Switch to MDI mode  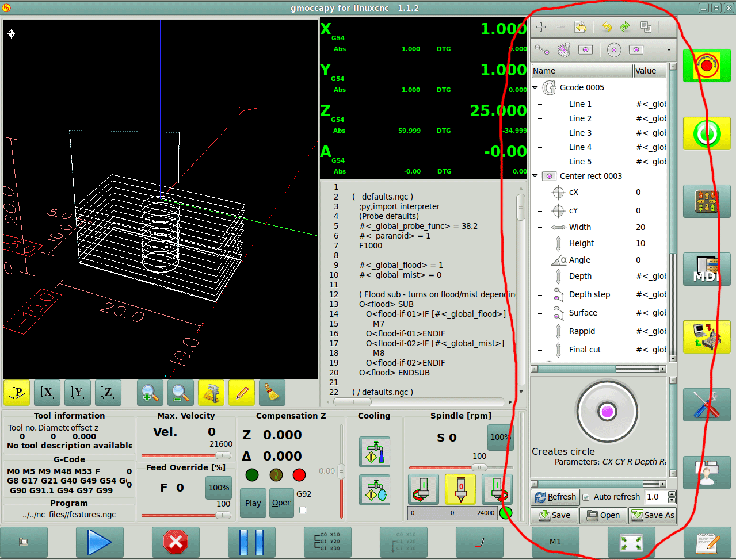click(x=706, y=269)
